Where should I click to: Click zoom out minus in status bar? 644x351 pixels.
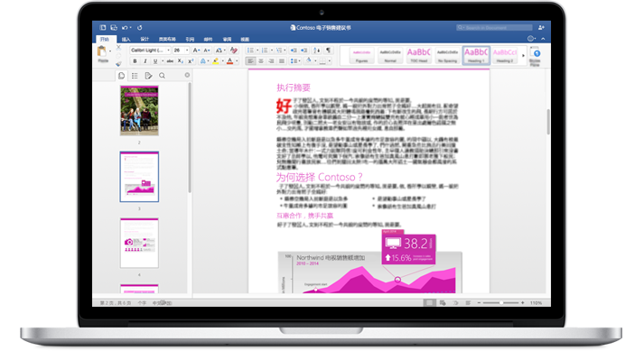click(x=479, y=302)
